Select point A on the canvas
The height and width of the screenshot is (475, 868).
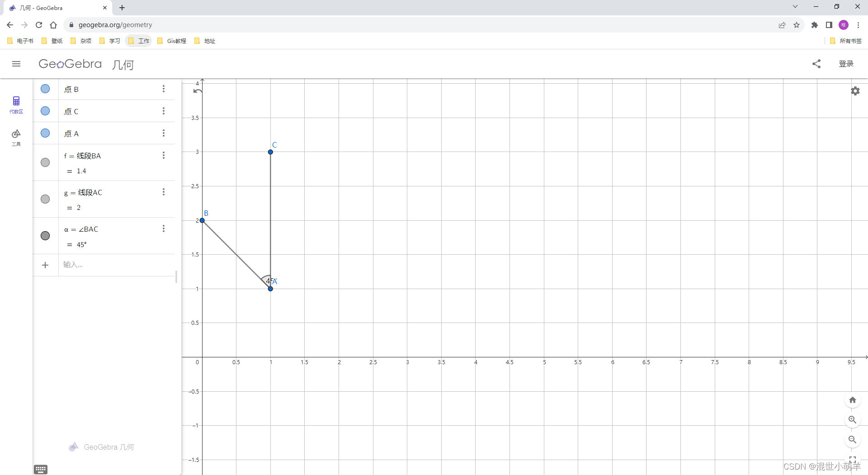coord(270,289)
